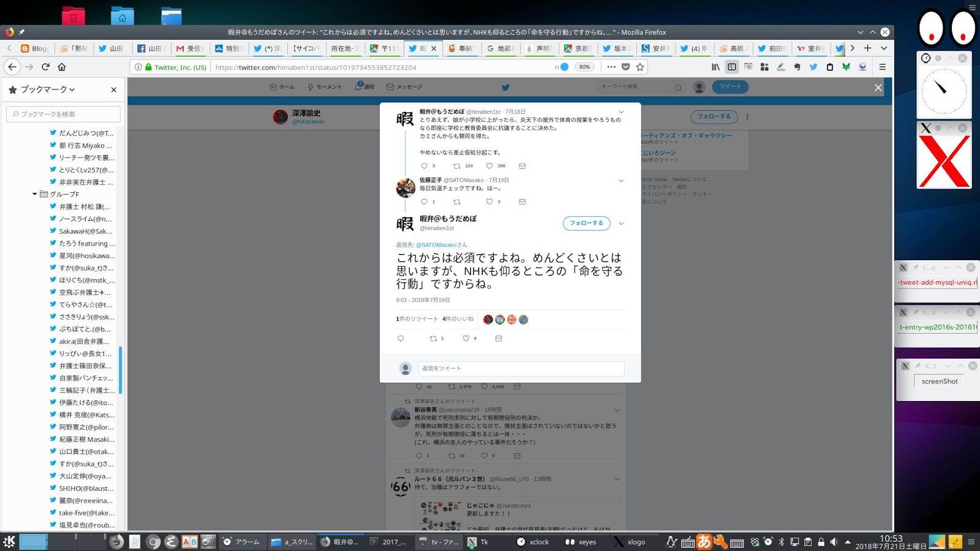Expand hidden system tray icons arrow
The height and width of the screenshot is (551, 980).
pos(848,542)
